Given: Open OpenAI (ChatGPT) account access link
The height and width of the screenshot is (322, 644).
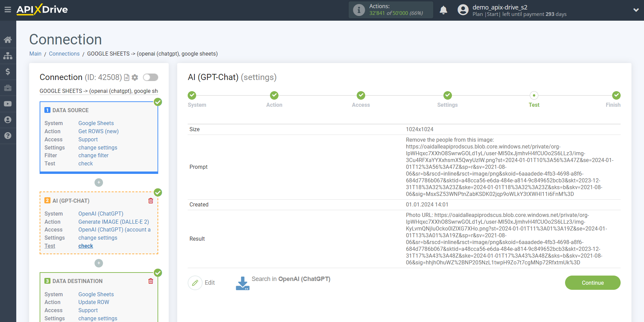Looking at the screenshot, I should [x=115, y=229].
